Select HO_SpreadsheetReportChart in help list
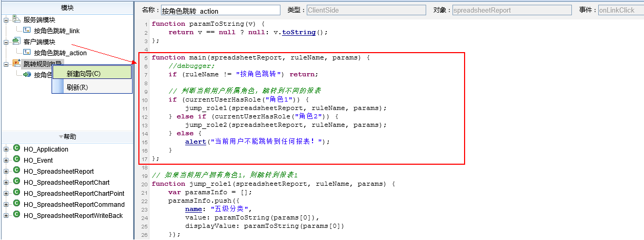 click(67, 183)
